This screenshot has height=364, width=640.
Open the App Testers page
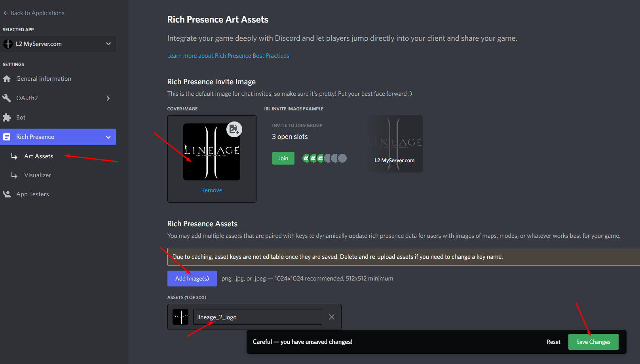click(x=32, y=194)
